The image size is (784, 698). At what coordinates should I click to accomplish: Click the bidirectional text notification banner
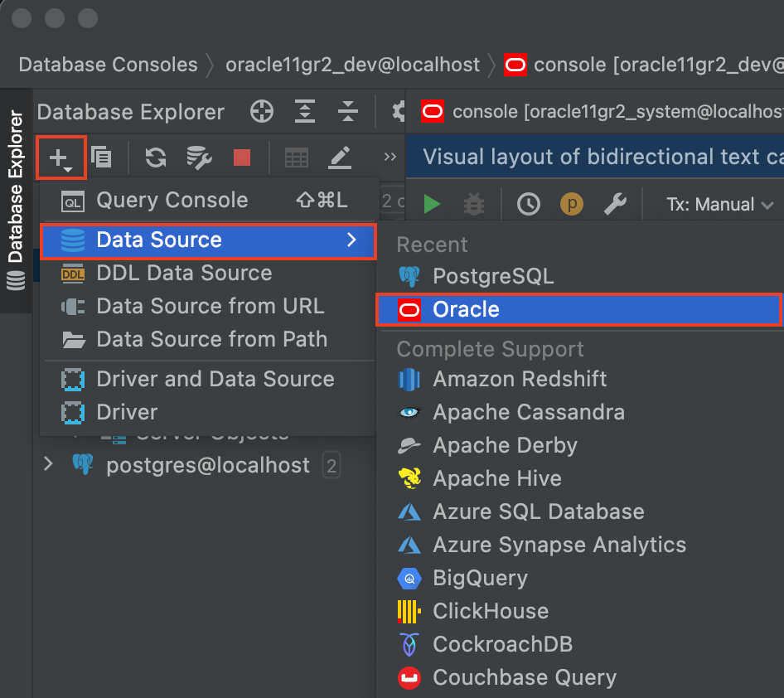click(595, 157)
